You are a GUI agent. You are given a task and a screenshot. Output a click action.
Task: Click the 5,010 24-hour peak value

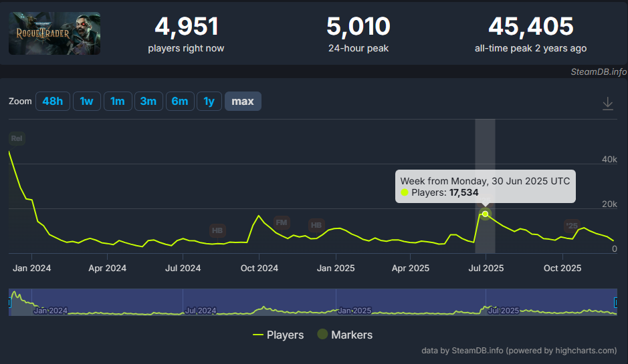coord(358,27)
